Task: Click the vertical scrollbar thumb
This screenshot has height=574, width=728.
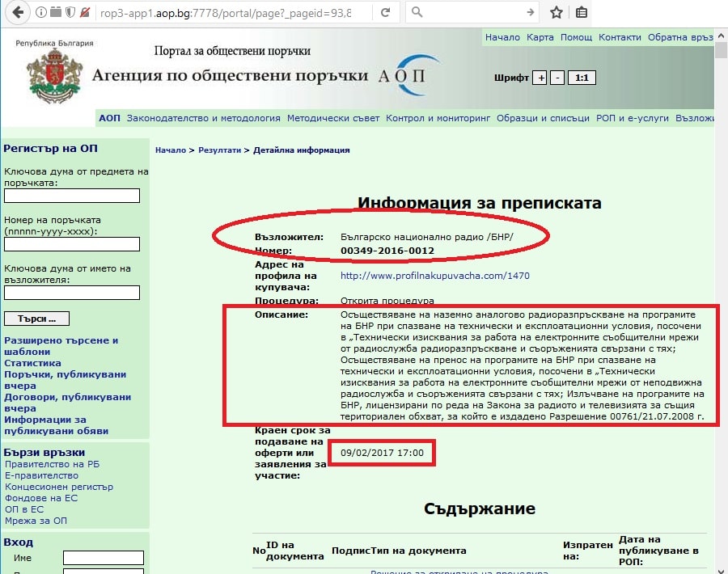Action: pos(721,50)
